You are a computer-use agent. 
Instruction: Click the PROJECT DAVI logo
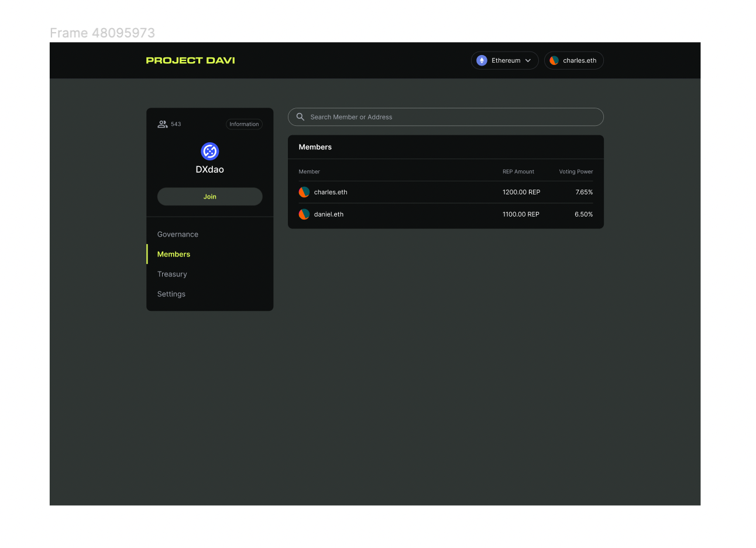pos(190,60)
